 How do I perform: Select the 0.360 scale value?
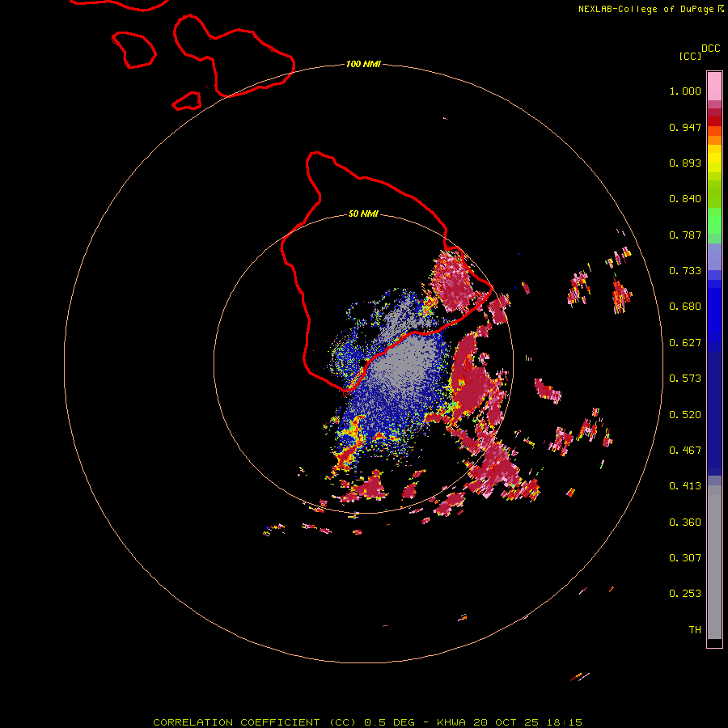[x=685, y=523]
